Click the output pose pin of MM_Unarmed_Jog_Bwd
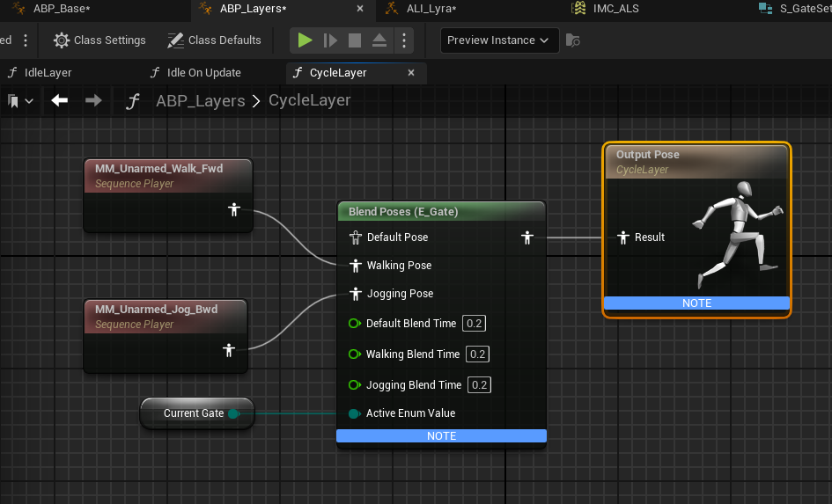This screenshot has height=504, width=832. 229,350
